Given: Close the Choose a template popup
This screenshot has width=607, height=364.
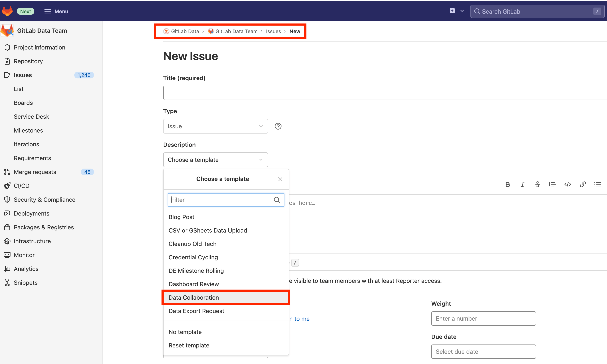Looking at the screenshot, I should click(280, 179).
